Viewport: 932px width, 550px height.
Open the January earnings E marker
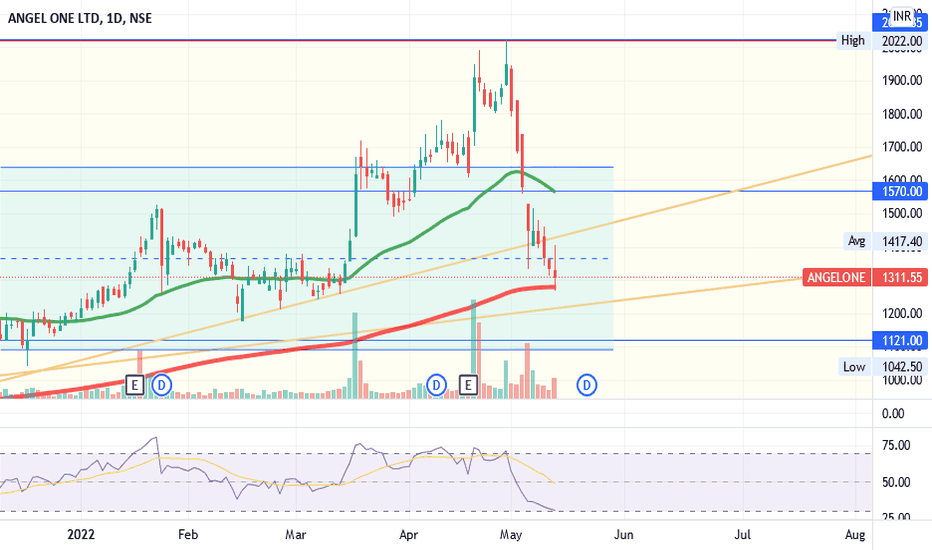click(x=135, y=385)
